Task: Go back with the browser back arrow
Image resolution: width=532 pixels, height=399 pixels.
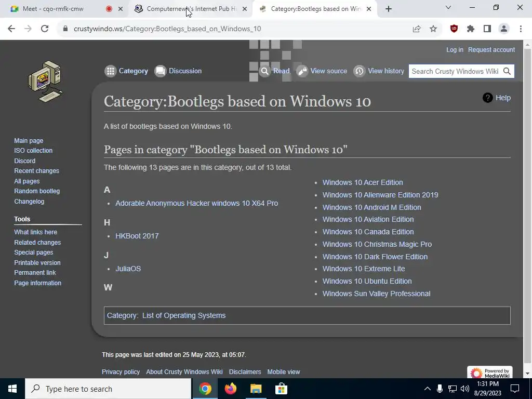Action: point(11,29)
